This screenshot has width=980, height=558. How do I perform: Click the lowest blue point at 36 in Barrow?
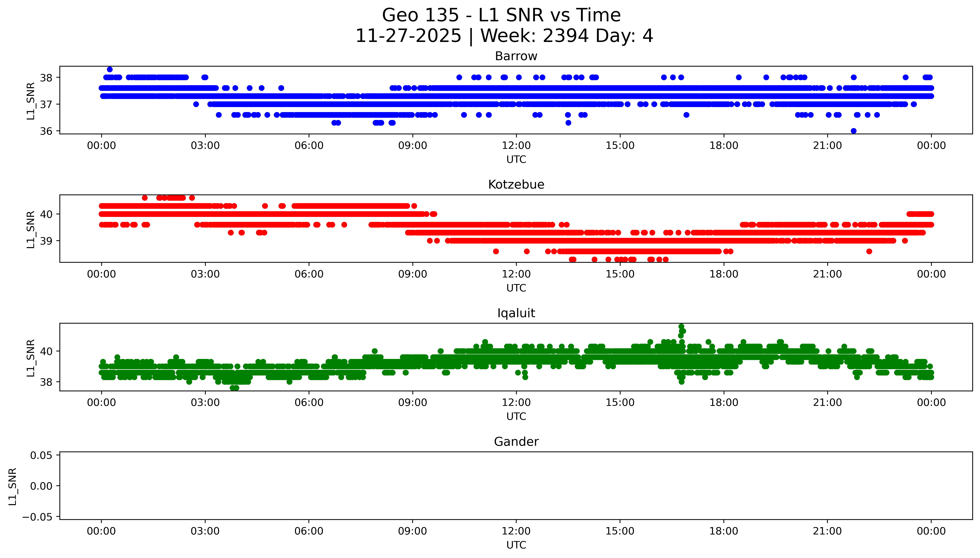point(854,131)
